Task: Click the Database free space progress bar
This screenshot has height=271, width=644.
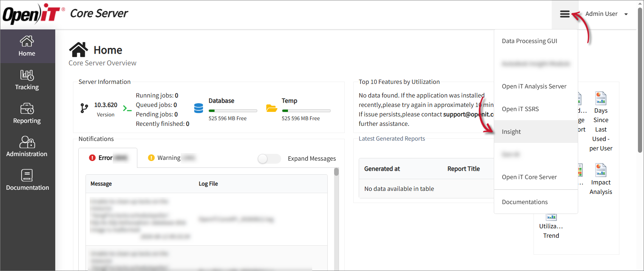Action: (x=233, y=111)
